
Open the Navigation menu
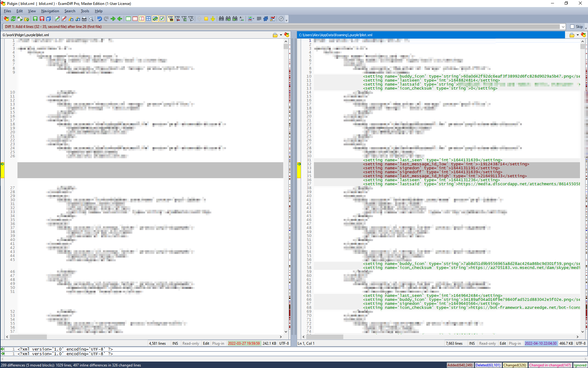pyautogui.click(x=50, y=11)
